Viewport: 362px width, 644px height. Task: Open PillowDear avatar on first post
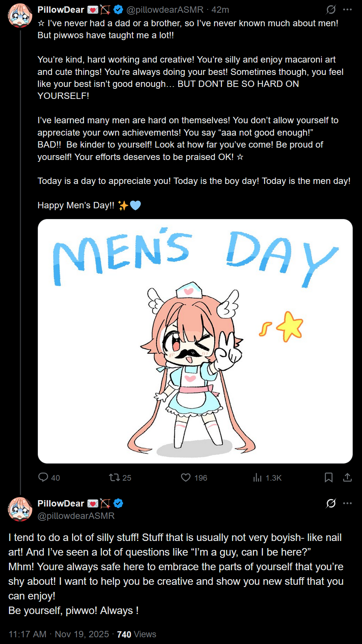(x=20, y=16)
